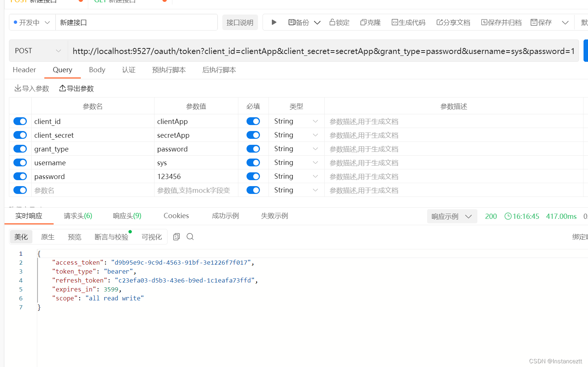Click the 200 status code
The image size is (588, 367).
coord(491,216)
